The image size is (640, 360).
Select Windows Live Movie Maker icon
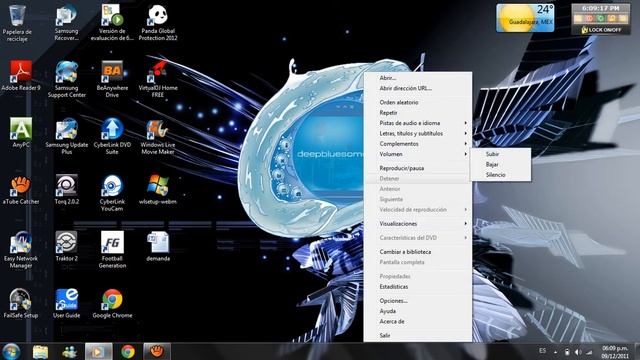pos(158,137)
